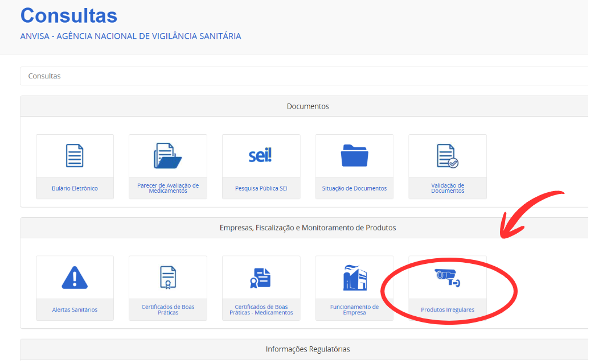
Task: Click the Alertas Sanitários warning triangle icon
Action: pos(75,278)
